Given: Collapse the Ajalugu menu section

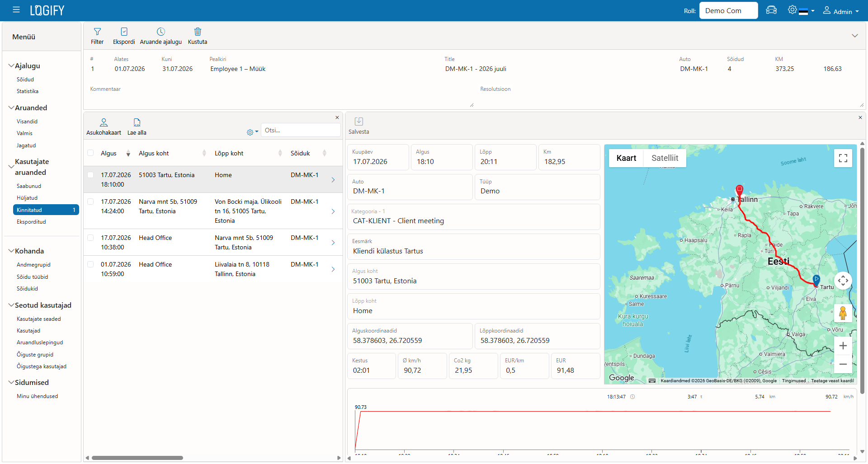Looking at the screenshot, I should click(11, 66).
